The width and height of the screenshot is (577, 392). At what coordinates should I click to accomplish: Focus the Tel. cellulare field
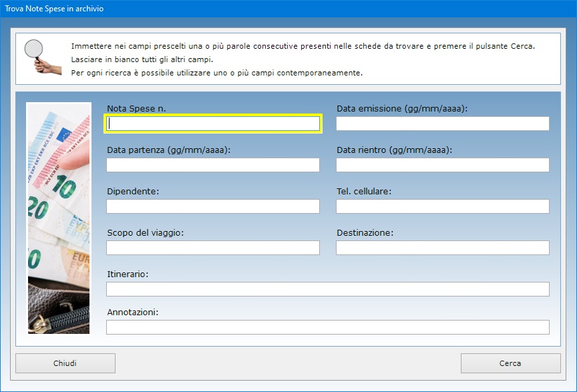click(x=443, y=206)
